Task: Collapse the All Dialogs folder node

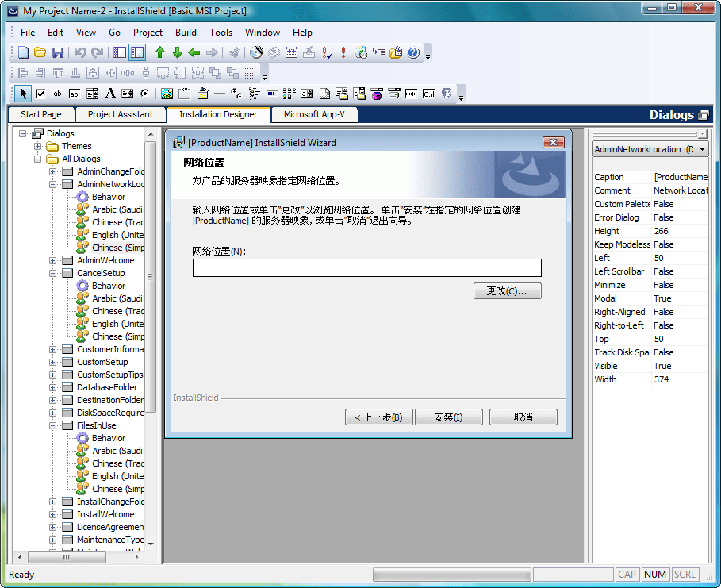Action: 37,159
